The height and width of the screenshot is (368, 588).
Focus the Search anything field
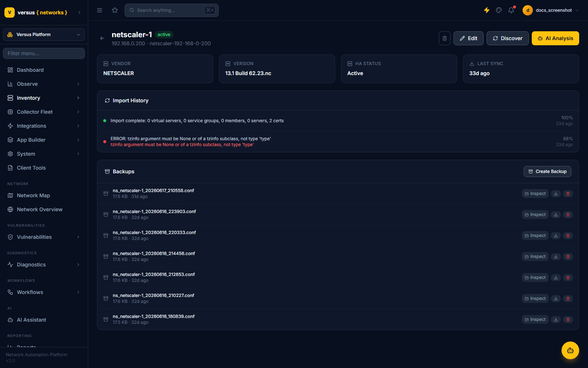tap(172, 10)
